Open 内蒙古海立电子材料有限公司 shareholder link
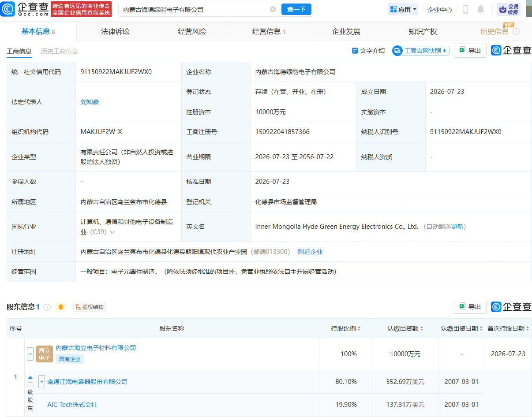This screenshot has width=532, height=417. click(x=96, y=348)
